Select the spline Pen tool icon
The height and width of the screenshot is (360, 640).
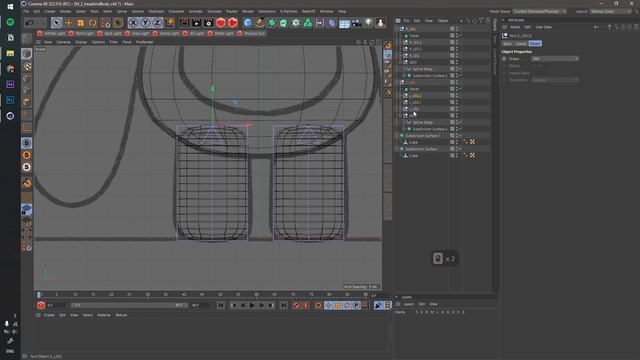[x=260, y=23]
